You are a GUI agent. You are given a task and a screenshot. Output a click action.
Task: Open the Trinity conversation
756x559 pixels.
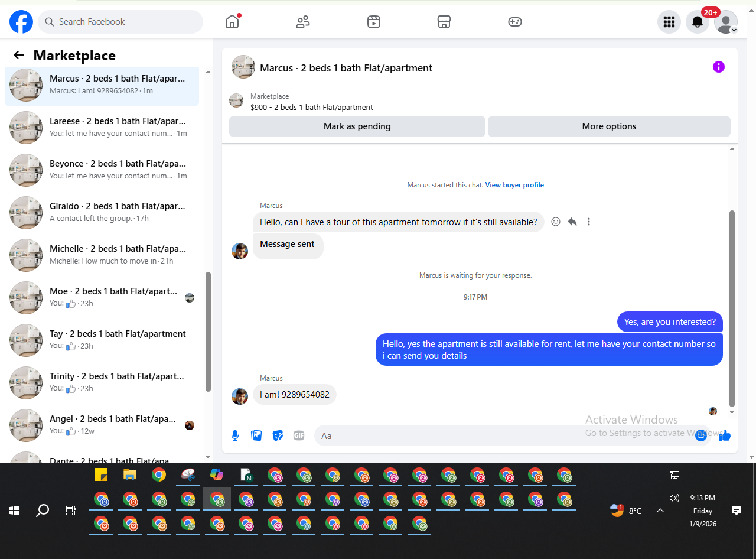click(102, 383)
